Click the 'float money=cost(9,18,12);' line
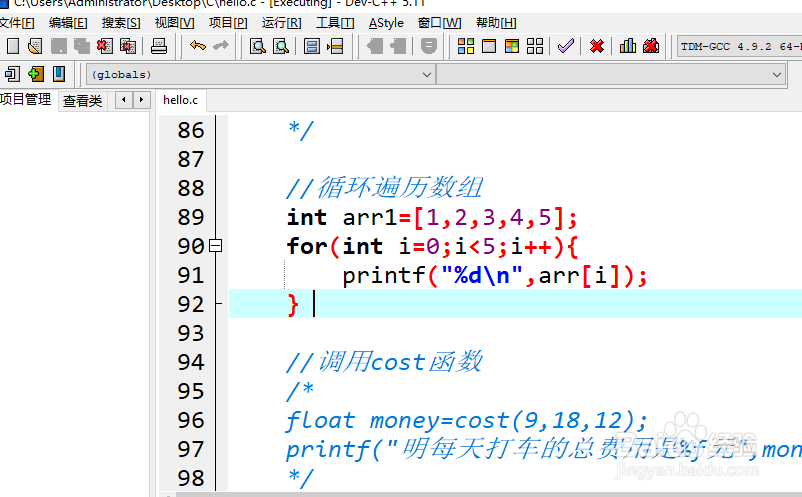Image resolution: width=802 pixels, height=497 pixels. click(466, 421)
